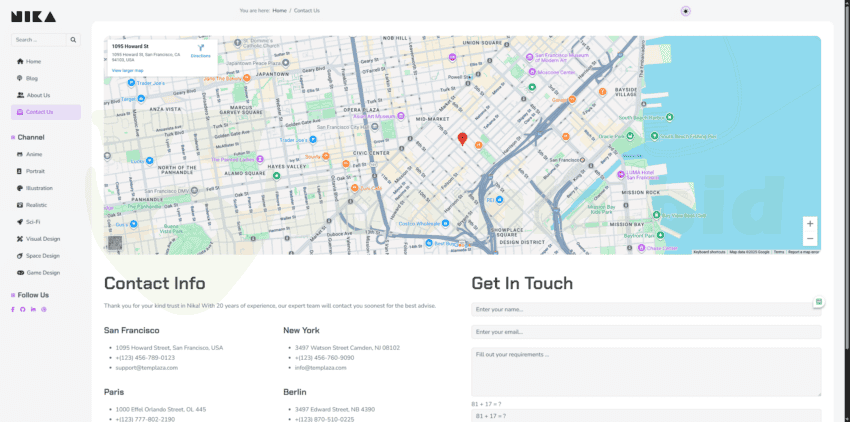Open the Facebook icon under Follow Us
The width and height of the screenshot is (850, 422).
(x=13, y=309)
